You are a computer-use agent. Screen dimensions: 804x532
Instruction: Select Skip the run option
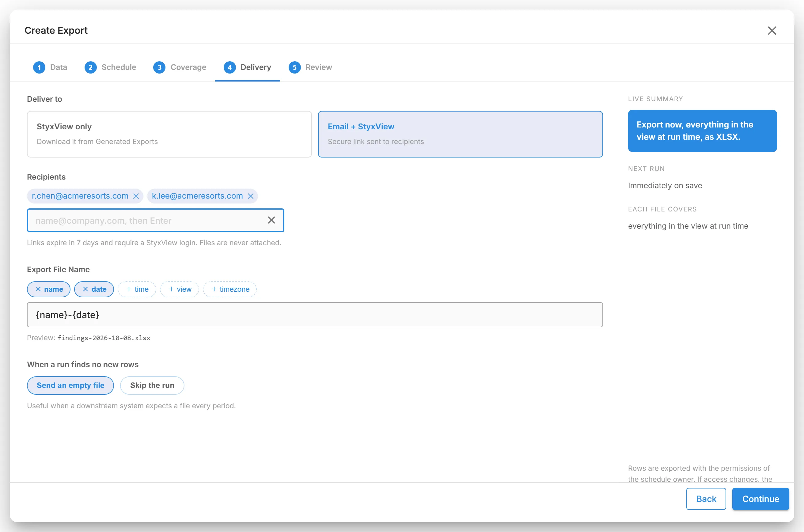(x=152, y=386)
